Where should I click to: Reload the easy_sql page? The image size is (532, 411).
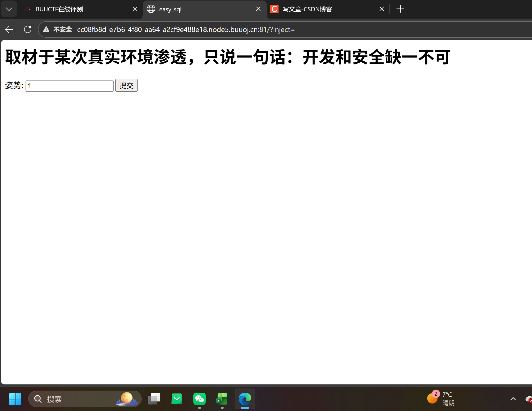tap(28, 29)
